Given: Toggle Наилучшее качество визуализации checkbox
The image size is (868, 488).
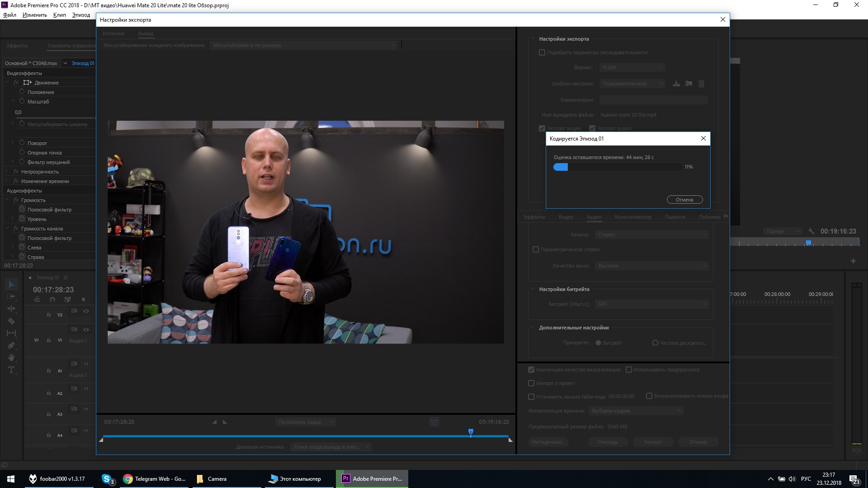Looking at the screenshot, I should tap(531, 370).
